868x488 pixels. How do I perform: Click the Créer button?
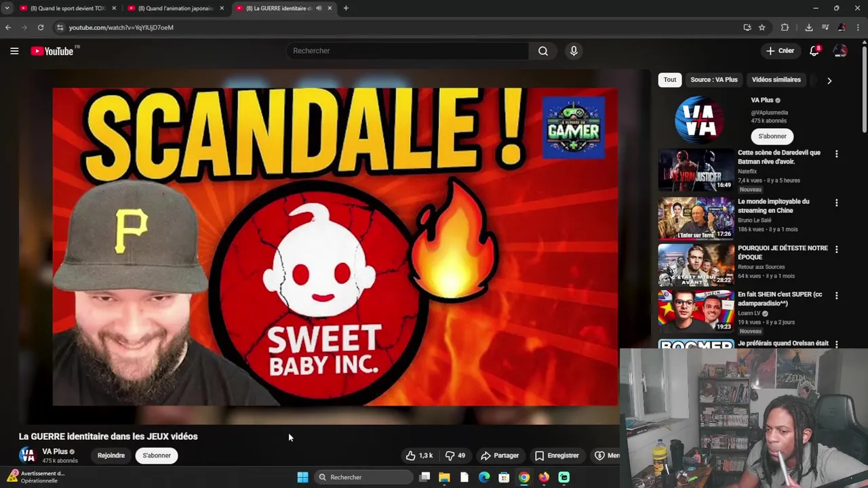780,51
